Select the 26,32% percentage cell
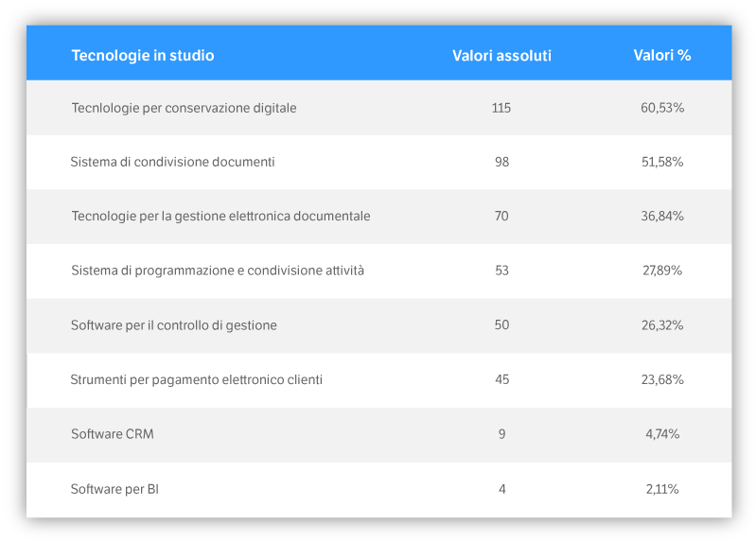Image resolution: width=756 pixels, height=542 pixels. (662, 325)
